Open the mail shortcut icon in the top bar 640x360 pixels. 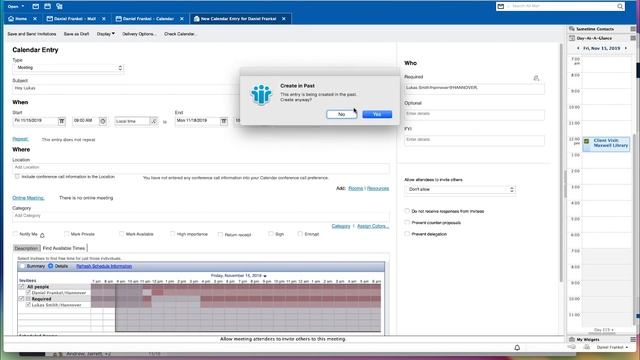click(36, 6)
